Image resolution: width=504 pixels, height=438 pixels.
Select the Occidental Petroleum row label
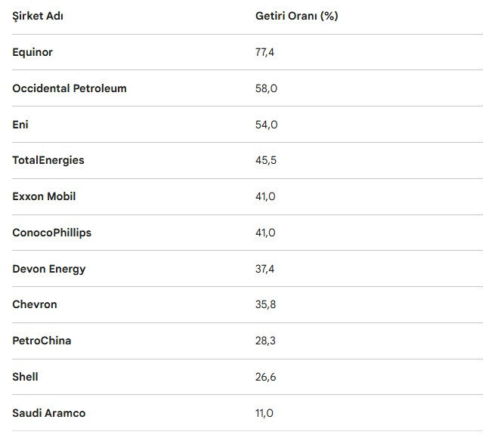pos(70,88)
